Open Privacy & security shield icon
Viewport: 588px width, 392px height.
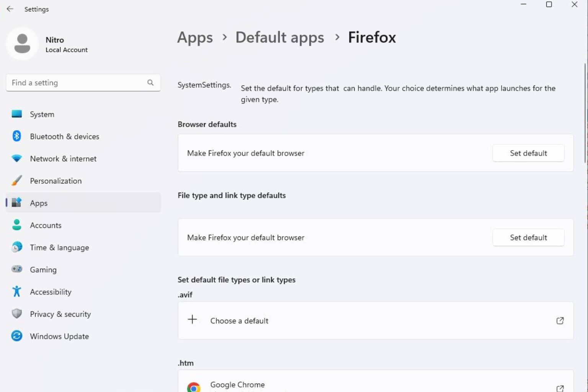[16, 314]
